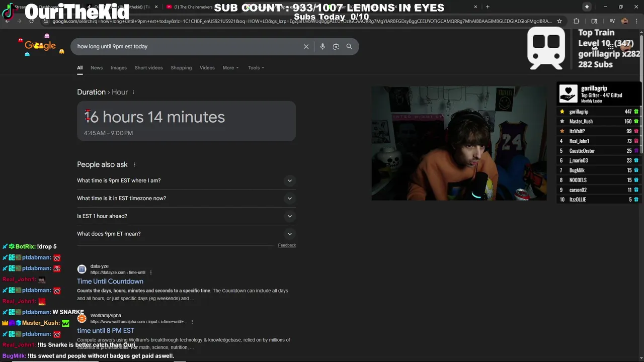This screenshot has height=362, width=644.
Task: Submit search with the magnifying glass icon
Action: [x=349, y=46]
